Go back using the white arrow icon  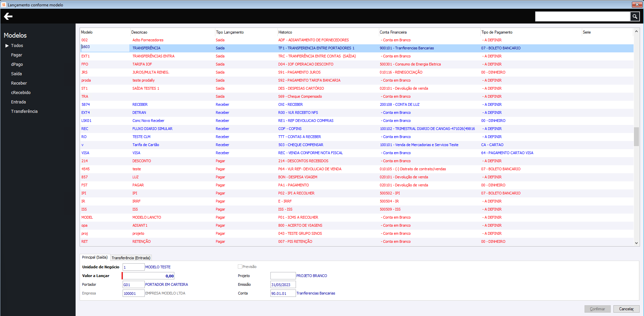(8, 16)
